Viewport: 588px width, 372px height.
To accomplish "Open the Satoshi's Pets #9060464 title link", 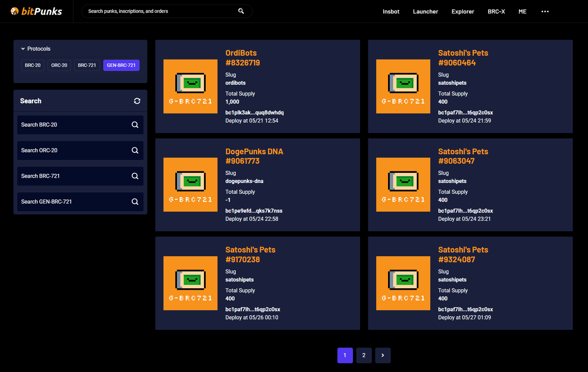I will click(x=463, y=58).
